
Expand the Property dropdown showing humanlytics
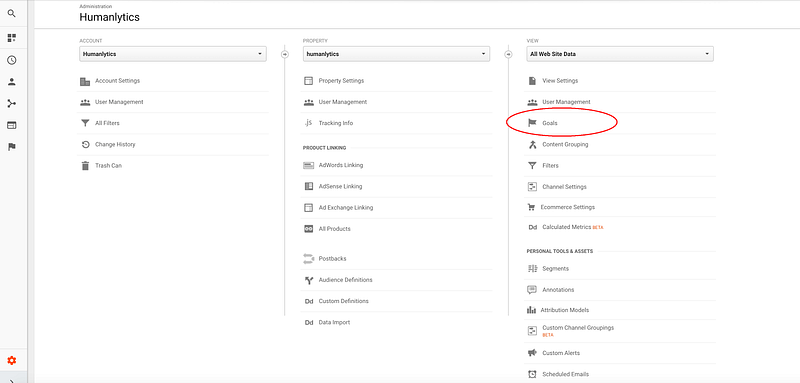(396, 54)
